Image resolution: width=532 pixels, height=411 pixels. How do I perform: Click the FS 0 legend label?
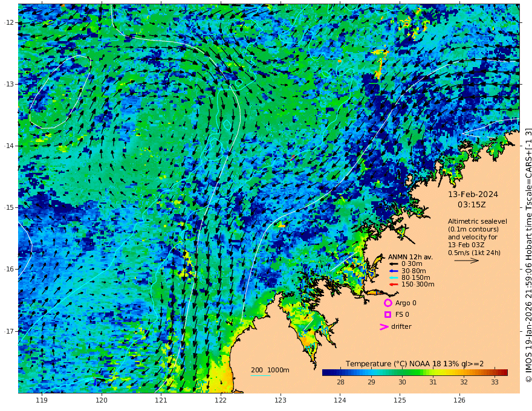[402, 315]
